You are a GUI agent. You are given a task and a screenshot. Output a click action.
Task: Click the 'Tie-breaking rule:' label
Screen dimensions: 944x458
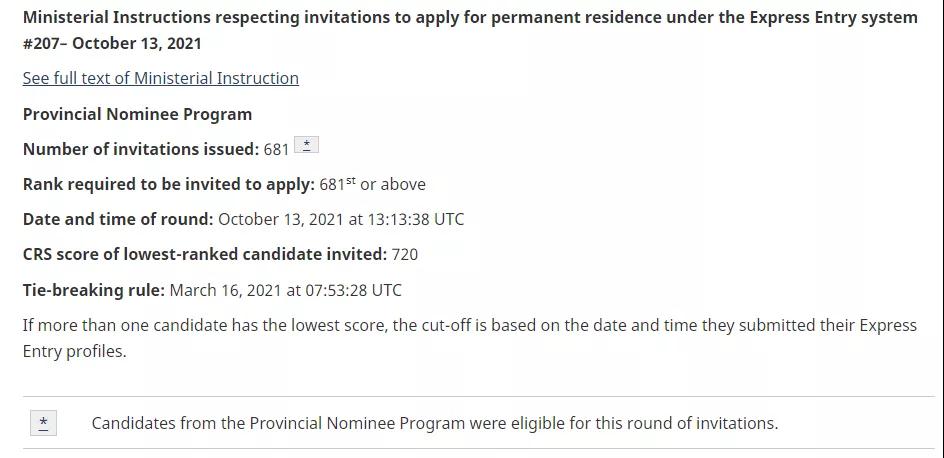point(94,291)
